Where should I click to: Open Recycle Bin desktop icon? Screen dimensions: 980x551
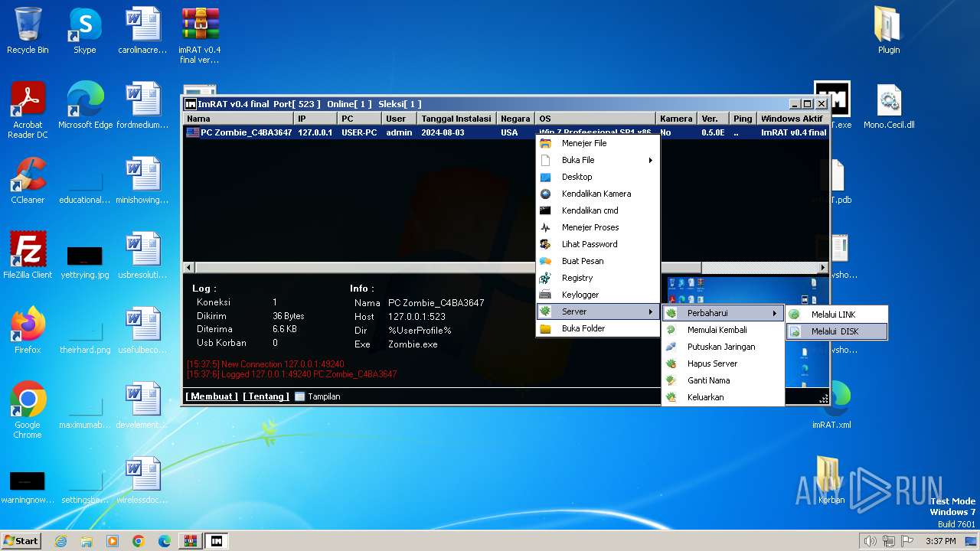(28, 31)
